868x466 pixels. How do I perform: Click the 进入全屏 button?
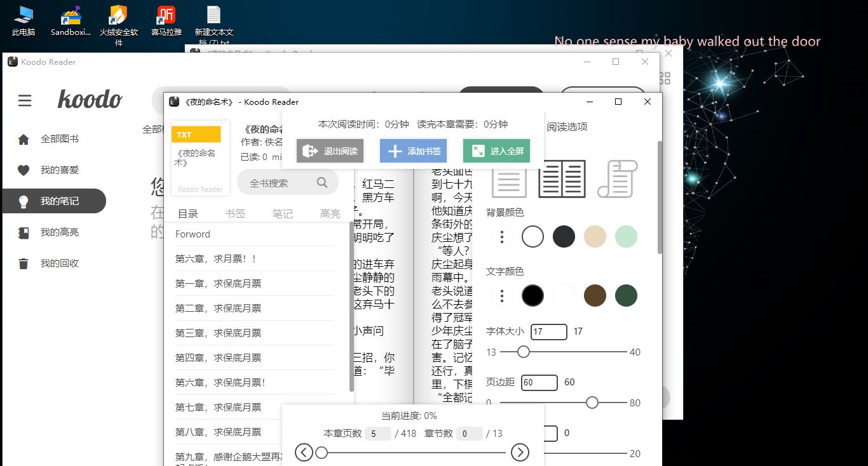pyautogui.click(x=496, y=150)
